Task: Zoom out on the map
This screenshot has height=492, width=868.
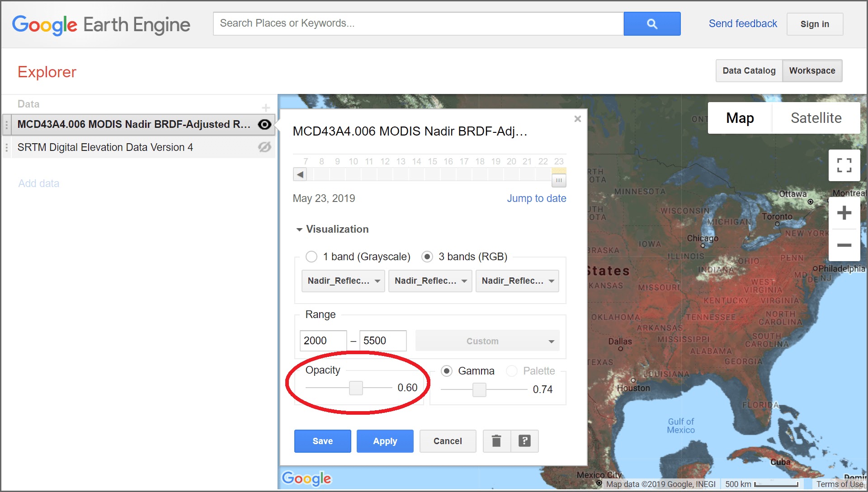Action: pyautogui.click(x=844, y=245)
